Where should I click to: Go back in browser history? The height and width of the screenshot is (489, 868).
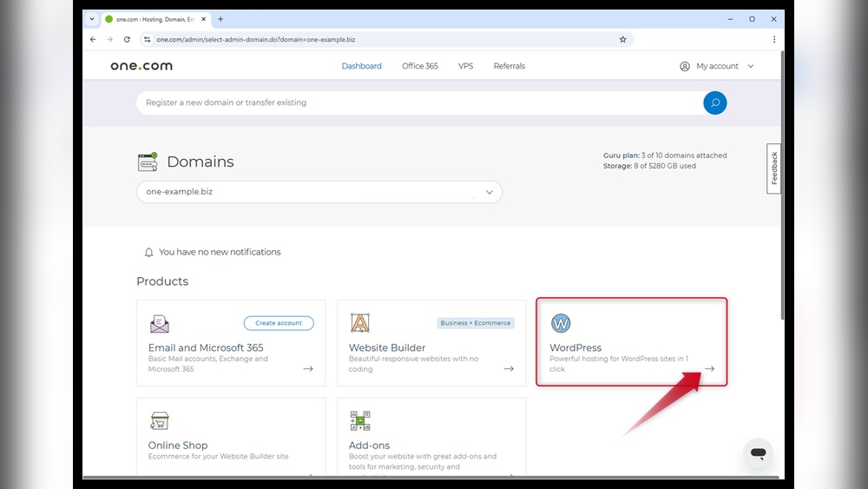click(93, 39)
